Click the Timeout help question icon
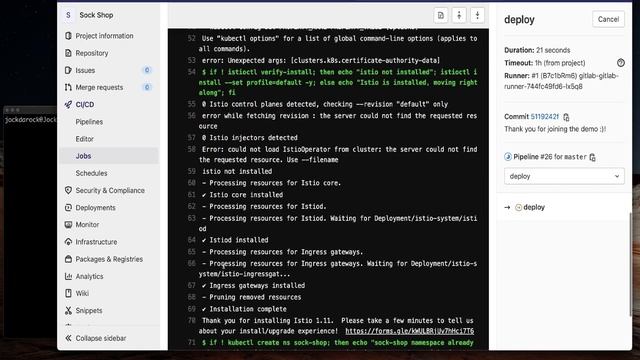Image resolution: width=640 pixels, height=360 pixels. (620, 63)
